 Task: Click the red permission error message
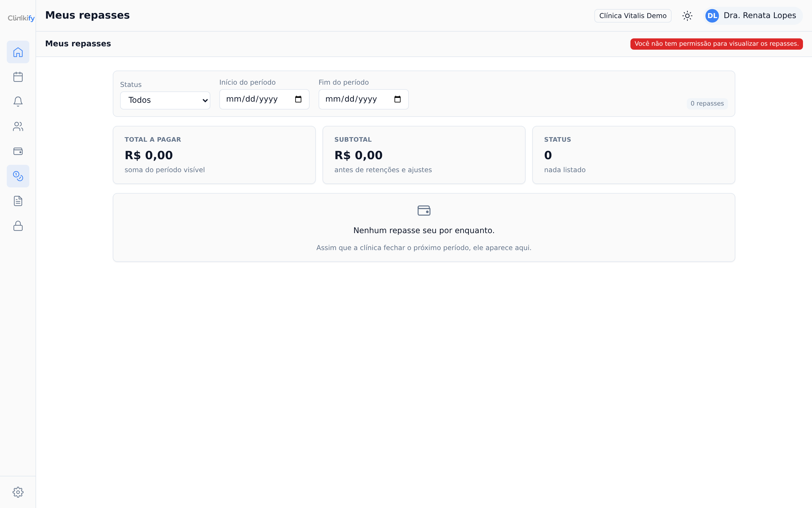click(716, 44)
